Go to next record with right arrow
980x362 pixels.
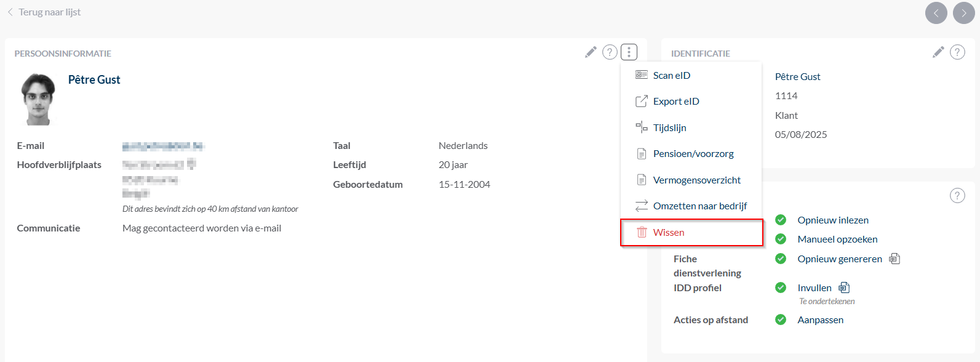(x=964, y=13)
